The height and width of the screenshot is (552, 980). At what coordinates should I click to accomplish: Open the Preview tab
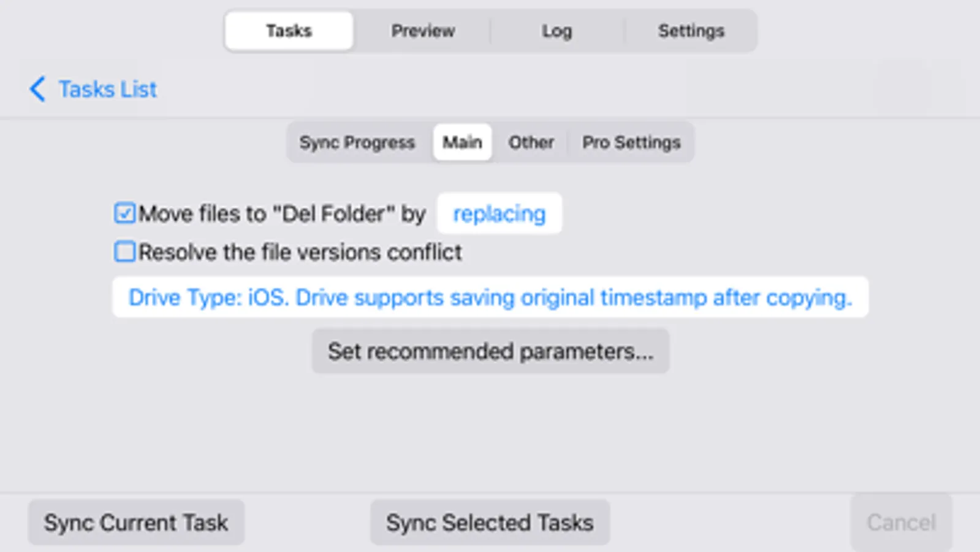tap(423, 31)
